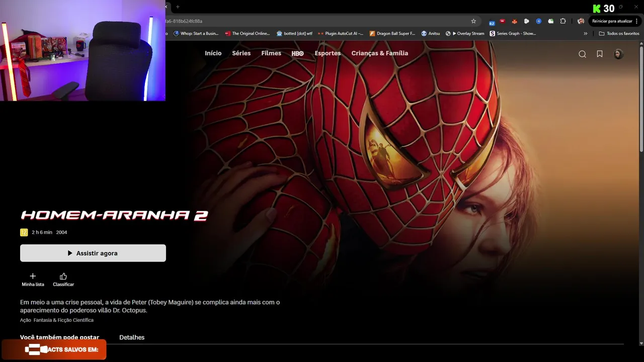
Task: Open the blue circular extension icon
Action: pos(538,21)
